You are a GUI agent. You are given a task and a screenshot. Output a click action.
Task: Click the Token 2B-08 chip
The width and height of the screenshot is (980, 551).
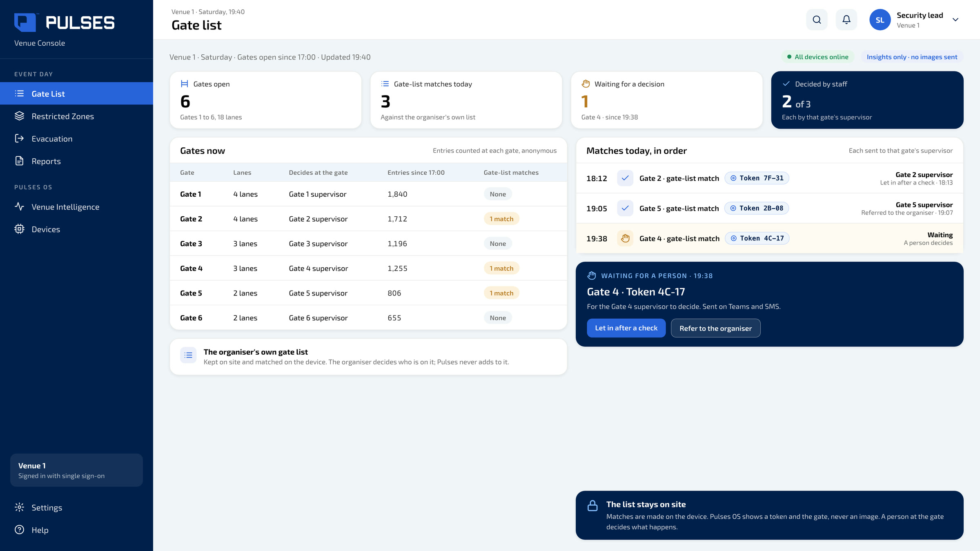[x=756, y=208]
